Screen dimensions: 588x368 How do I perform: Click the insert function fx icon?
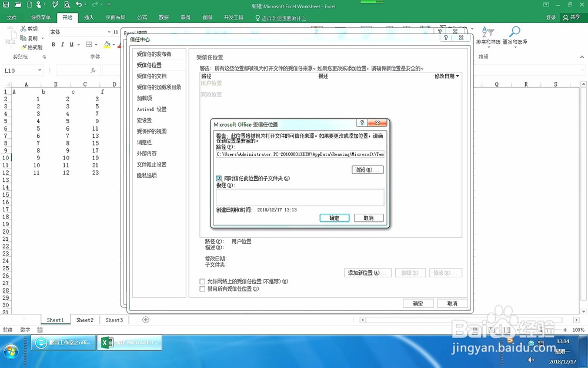tap(93, 70)
